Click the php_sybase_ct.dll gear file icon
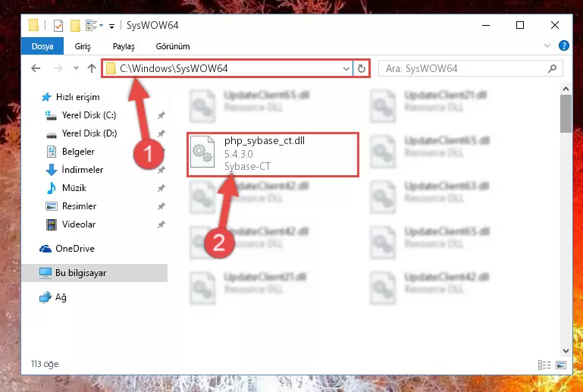 pos(202,152)
